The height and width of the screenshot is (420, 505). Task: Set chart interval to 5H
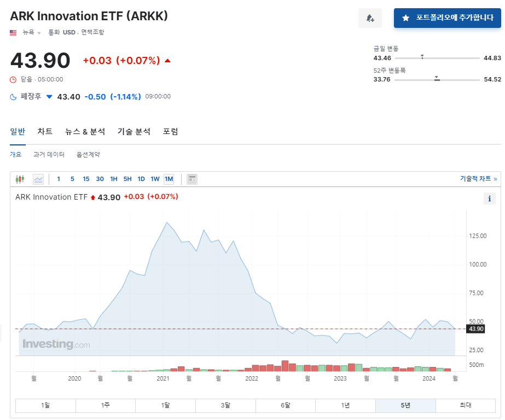point(127,179)
